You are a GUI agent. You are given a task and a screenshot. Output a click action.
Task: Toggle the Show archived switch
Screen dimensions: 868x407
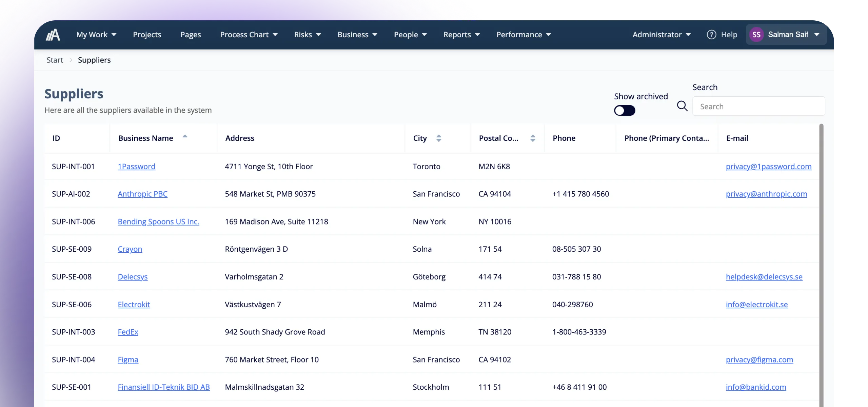(x=625, y=111)
